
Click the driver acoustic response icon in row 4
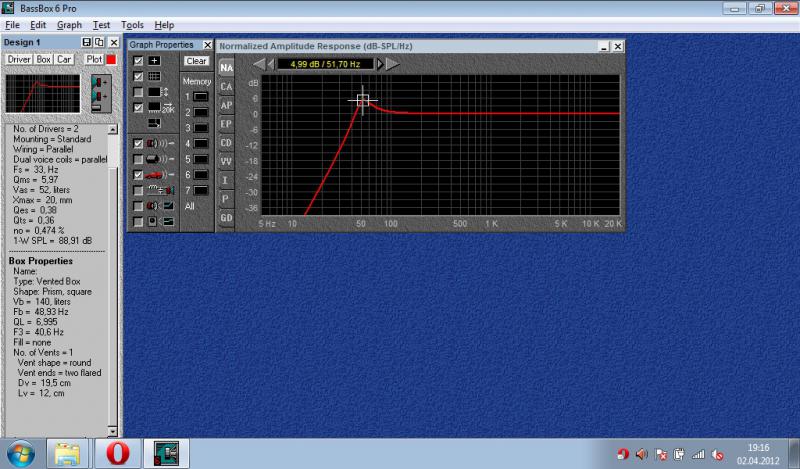pos(161,144)
